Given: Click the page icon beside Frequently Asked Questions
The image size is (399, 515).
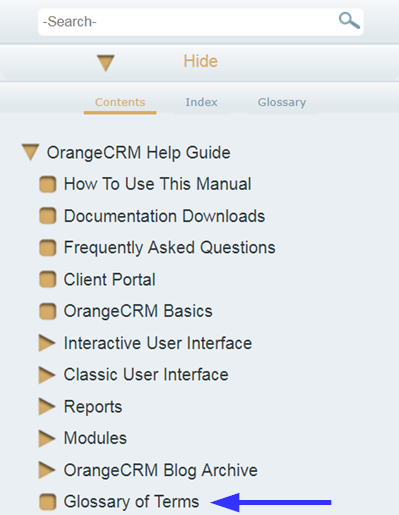Looking at the screenshot, I should tap(48, 248).
